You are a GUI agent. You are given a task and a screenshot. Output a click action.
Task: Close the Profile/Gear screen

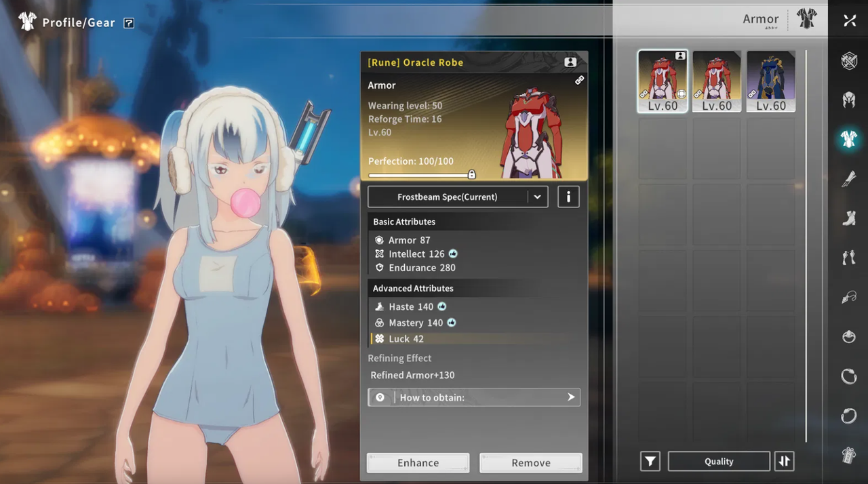click(x=850, y=21)
